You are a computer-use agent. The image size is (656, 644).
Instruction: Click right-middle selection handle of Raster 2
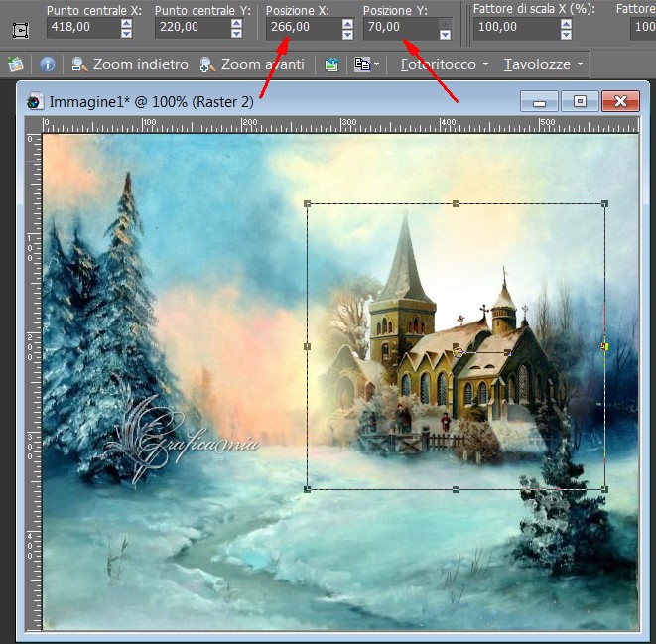[604, 346]
